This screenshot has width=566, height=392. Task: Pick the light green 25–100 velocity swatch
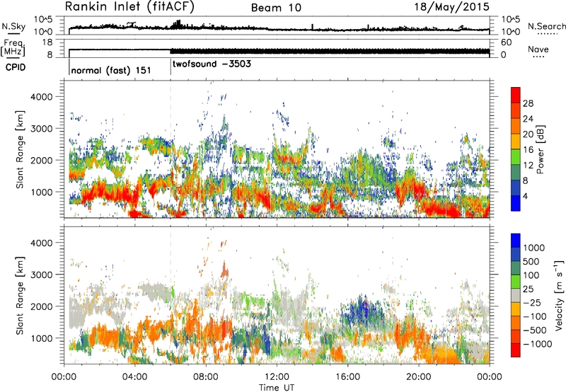[516, 282]
